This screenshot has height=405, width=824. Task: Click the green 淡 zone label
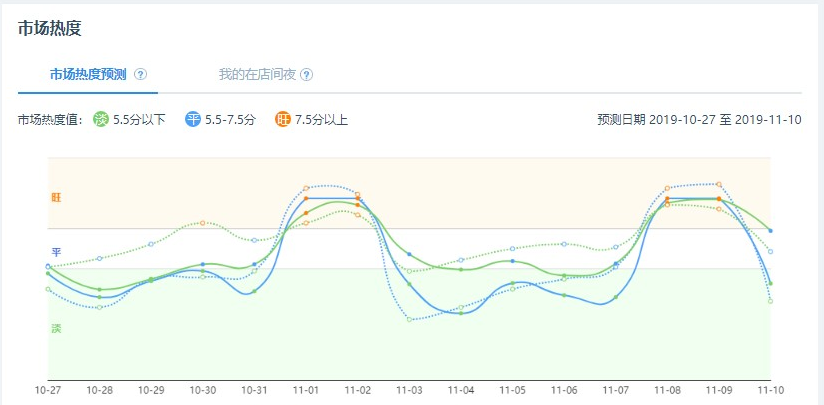click(x=56, y=329)
